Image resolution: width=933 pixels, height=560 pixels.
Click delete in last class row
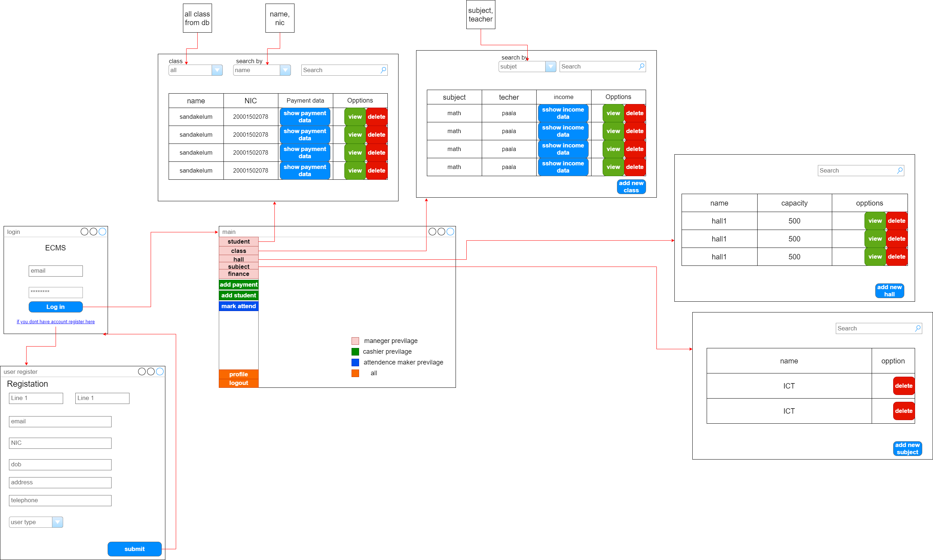635,167
